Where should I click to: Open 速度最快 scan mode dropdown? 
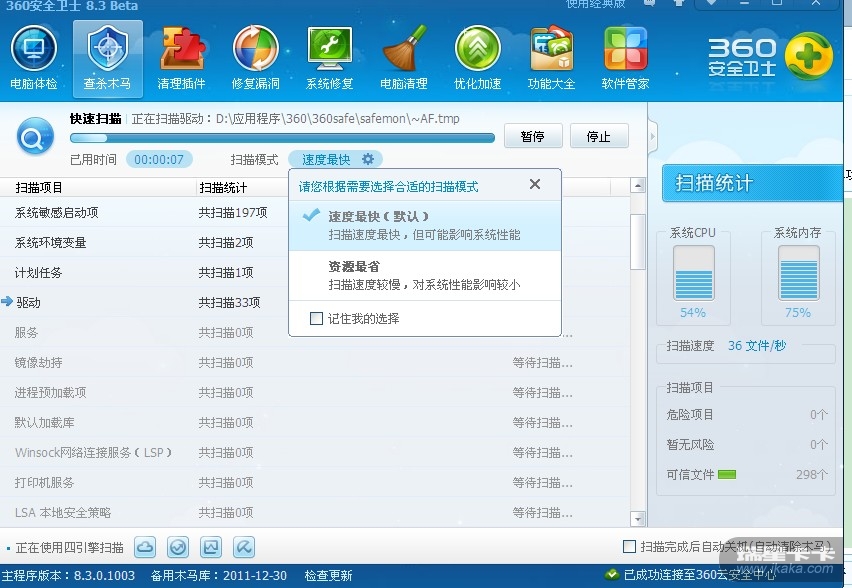pyautogui.click(x=335, y=159)
